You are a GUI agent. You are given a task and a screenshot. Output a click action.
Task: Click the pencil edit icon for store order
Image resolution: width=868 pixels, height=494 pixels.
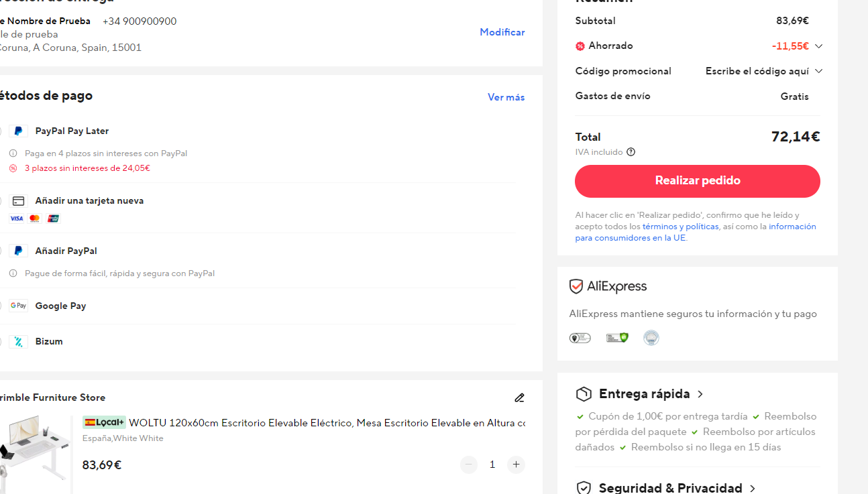pos(519,398)
